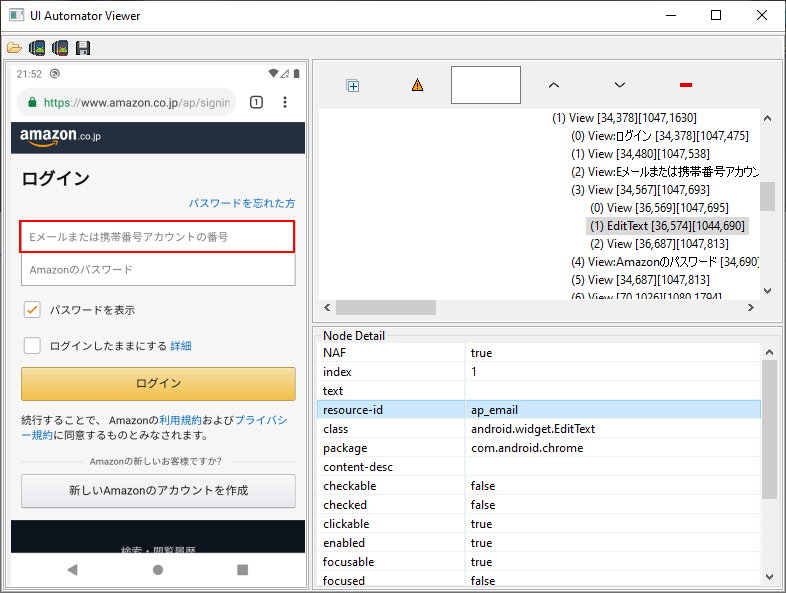786x593 pixels.
Task: Click the yellow ログイン button
Action: pyautogui.click(x=158, y=383)
